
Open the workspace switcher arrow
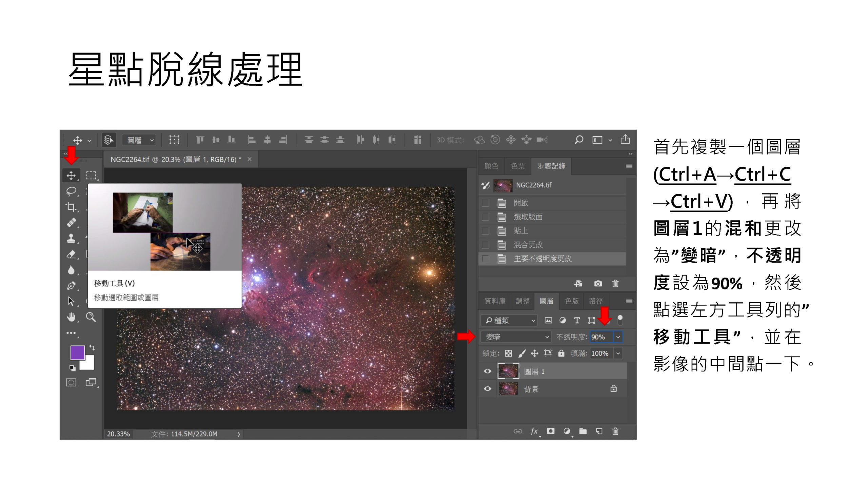click(610, 140)
